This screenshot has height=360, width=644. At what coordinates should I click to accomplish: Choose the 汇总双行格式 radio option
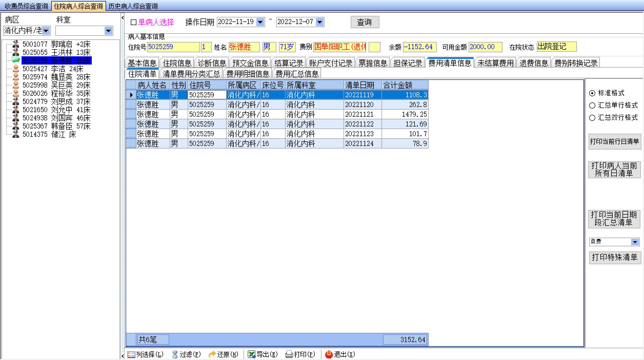592,118
